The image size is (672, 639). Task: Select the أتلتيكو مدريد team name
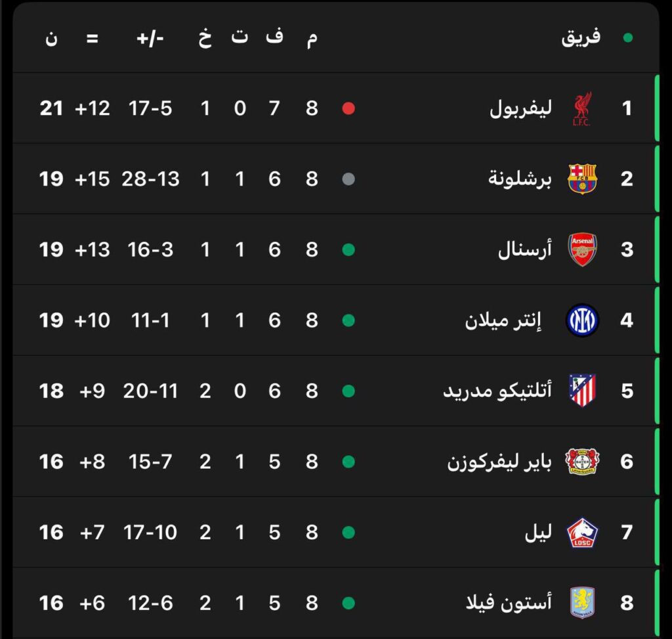point(497,391)
